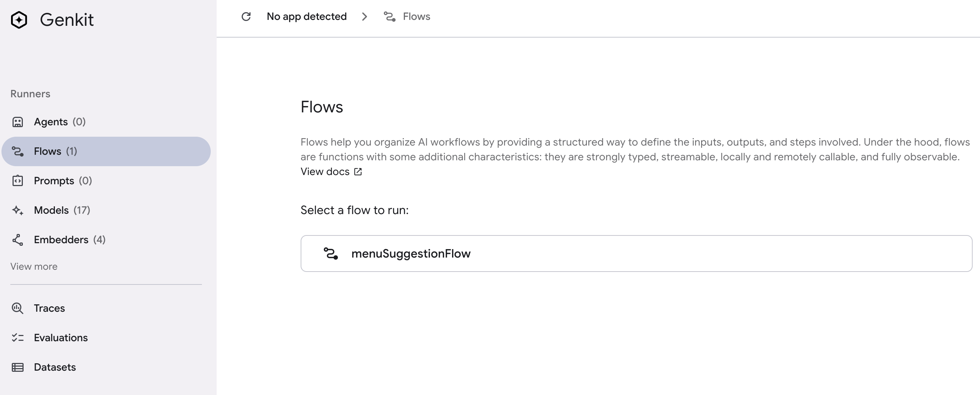This screenshot has width=980, height=395.
Task: Run the menuSuggestionFlow flow
Action: pyautogui.click(x=636, y=254)
